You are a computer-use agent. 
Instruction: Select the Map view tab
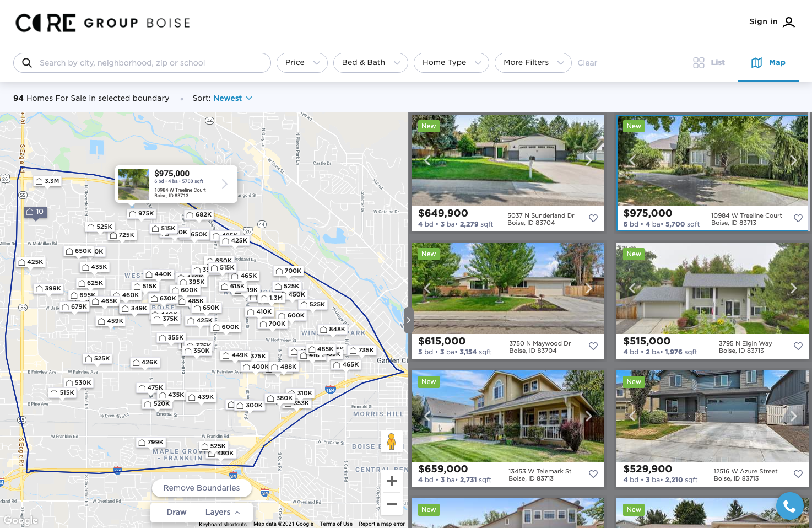point(768,63)
